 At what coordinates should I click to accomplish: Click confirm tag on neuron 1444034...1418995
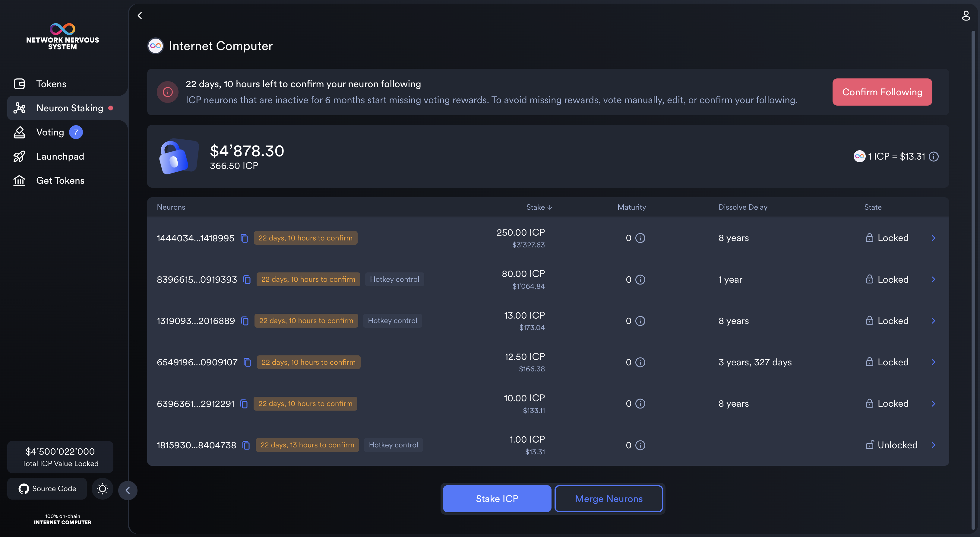point(305,238)
